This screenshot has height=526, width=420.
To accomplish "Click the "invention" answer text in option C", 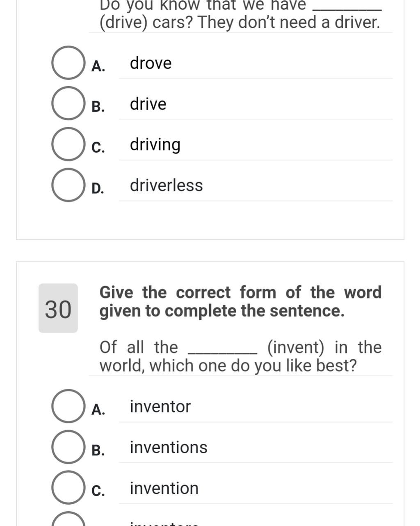I will pos(164,488).
